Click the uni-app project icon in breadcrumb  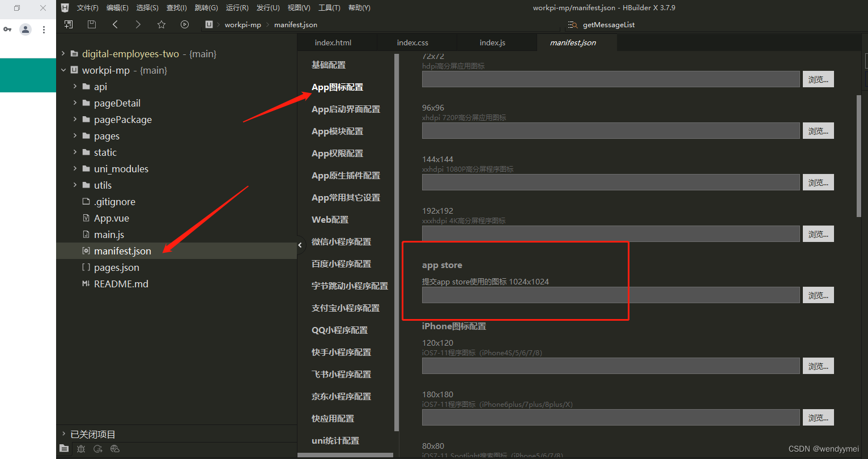click(x=209, y=24)
